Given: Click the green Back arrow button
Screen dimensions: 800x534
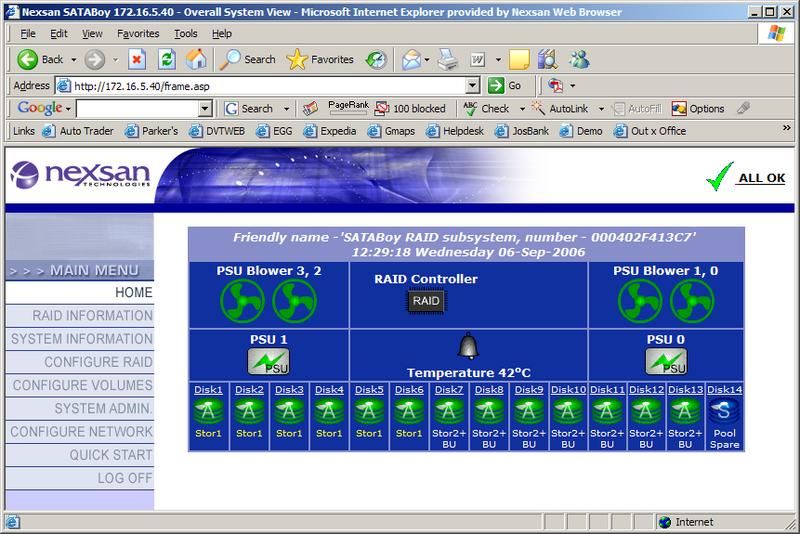Looking at the screenshot, I should click(x=28, y=60).
